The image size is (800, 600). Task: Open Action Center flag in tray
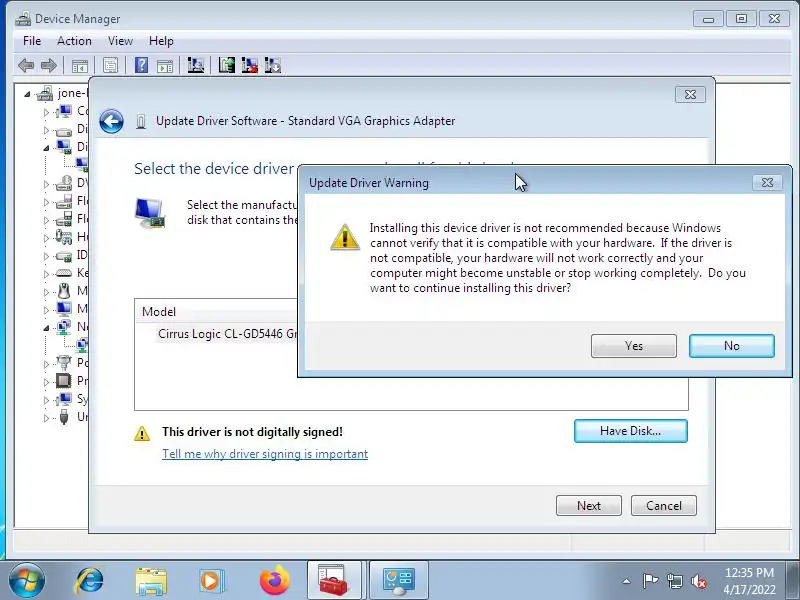[650, 581]
